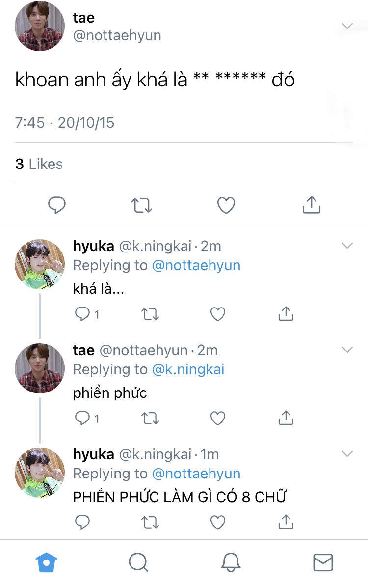Reply to hyuka's last tweet
Viewport: 368px width, 588px height.
(82, 522)
